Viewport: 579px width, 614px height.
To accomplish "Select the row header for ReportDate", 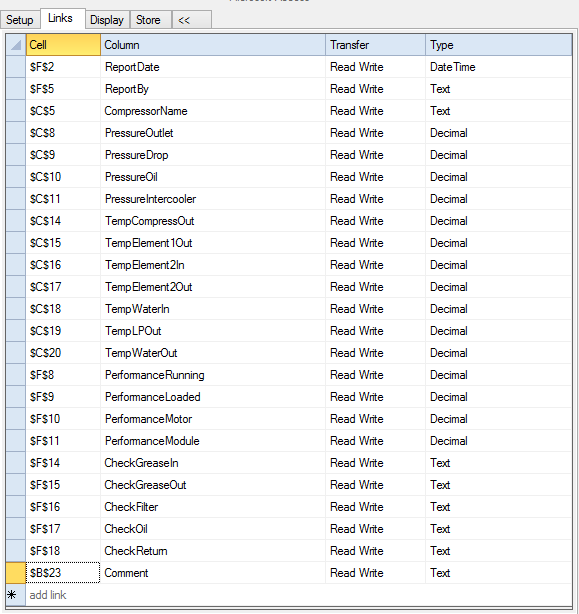I will pos(16,67).
